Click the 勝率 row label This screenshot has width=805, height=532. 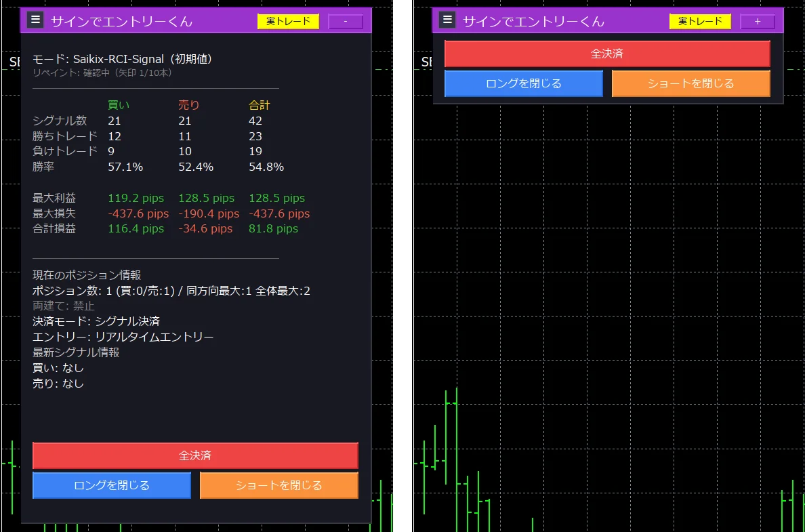43,167
